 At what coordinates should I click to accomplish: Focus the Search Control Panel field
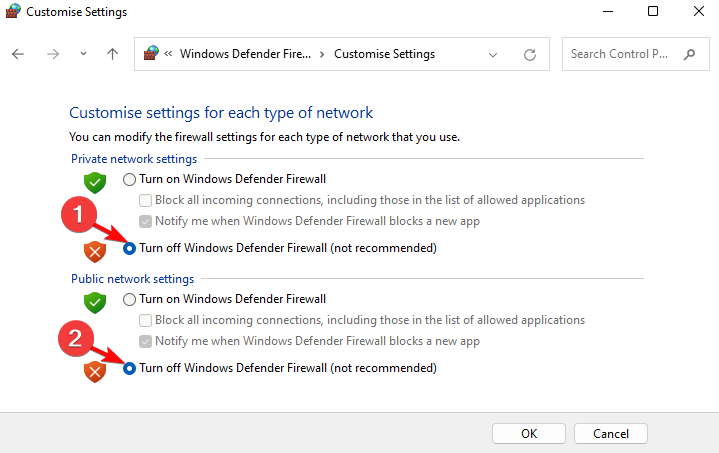click(x=636, y=54)
